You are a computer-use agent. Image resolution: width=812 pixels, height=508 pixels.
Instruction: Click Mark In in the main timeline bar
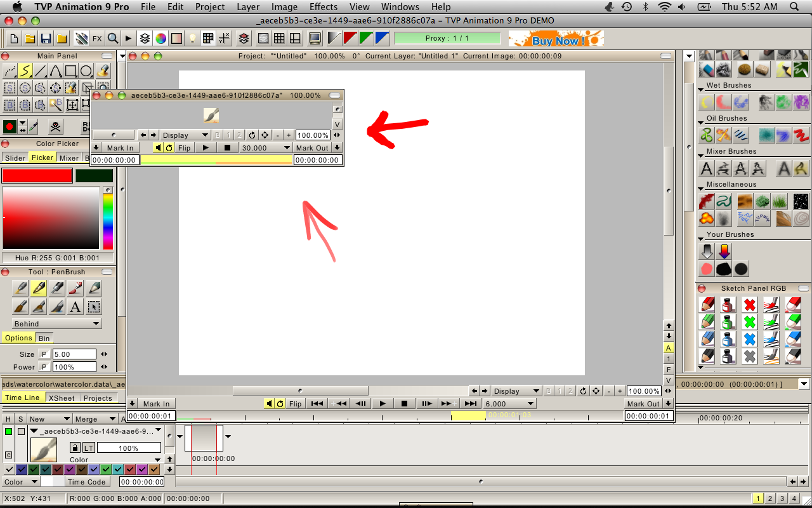click(156, 404)
